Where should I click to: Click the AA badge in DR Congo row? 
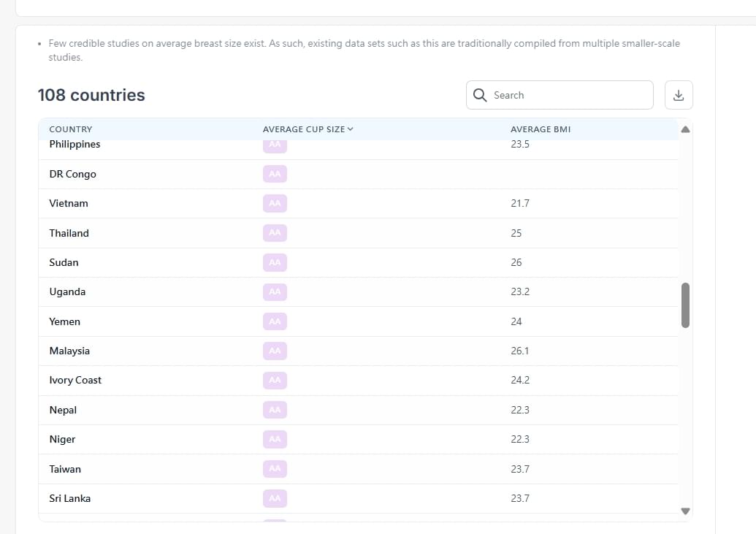[x=275, y=174]
